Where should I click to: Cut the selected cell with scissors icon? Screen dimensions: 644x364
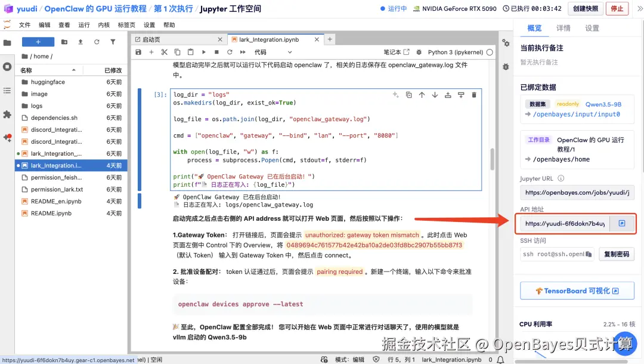165,52
